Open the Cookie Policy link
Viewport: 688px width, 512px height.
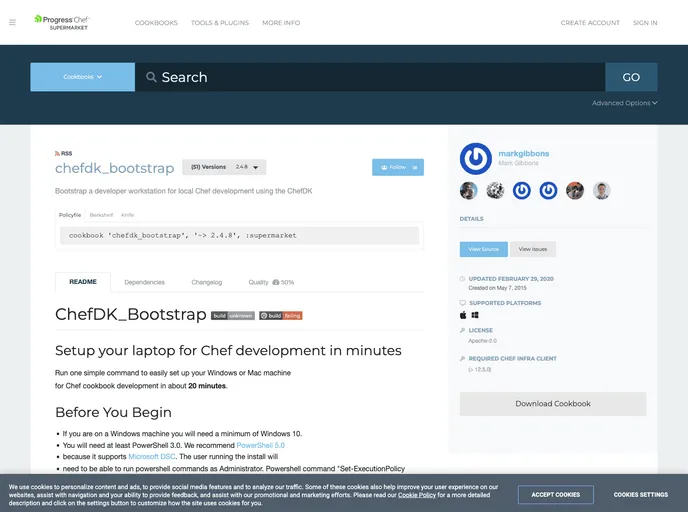[x=417, y=495]
